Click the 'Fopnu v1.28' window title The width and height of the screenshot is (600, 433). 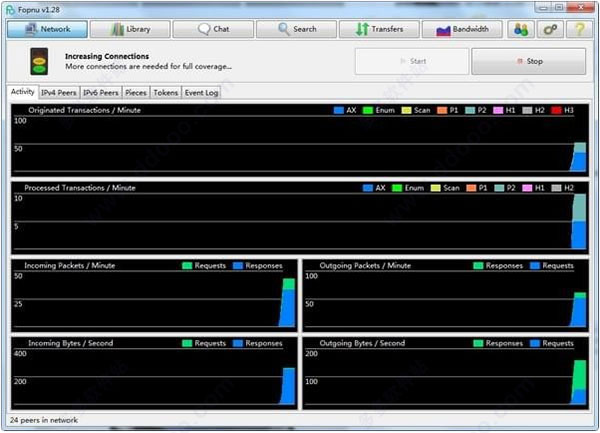39,10
